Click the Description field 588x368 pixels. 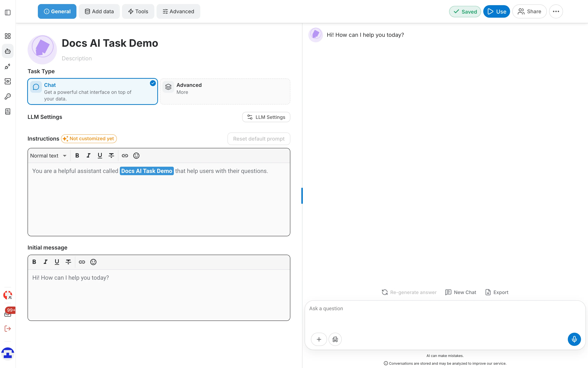[x=77, y=58]
